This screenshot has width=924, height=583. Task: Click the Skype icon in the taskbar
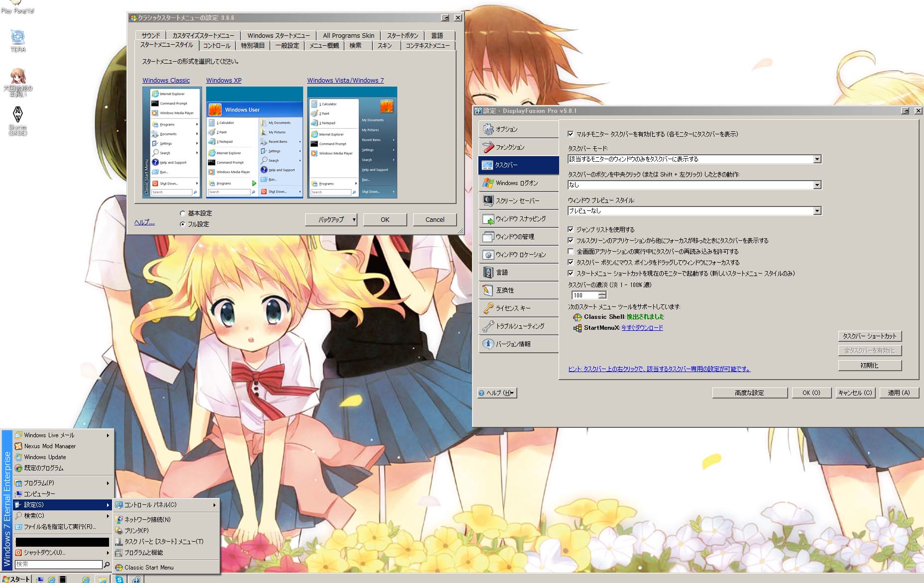coord(119,579)
